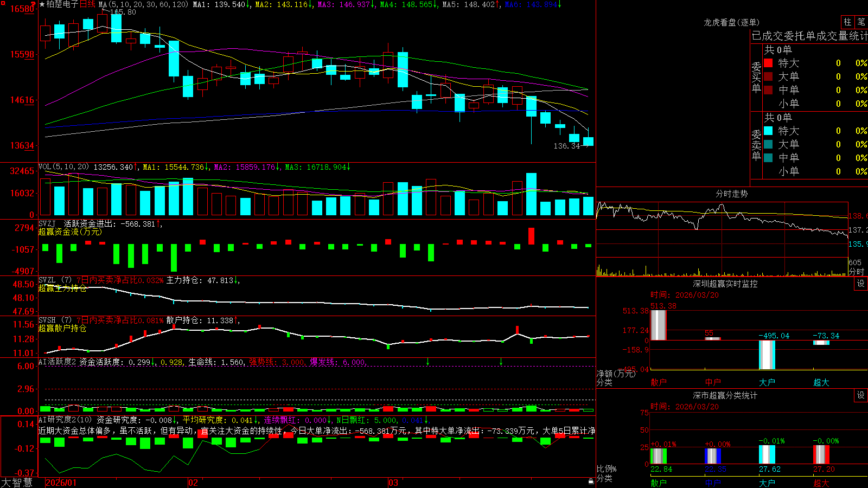Image resolution: width=868 pixels, height=488 pixels.
Task: Click the green 散户 22.84 bar in 分类统计
Action: point(659,456)
